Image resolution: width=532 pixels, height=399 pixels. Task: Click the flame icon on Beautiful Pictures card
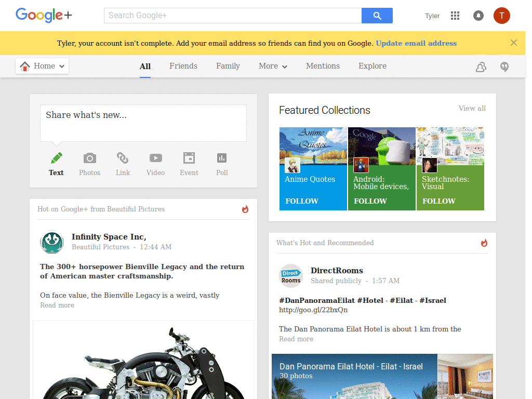click(245, 209)
